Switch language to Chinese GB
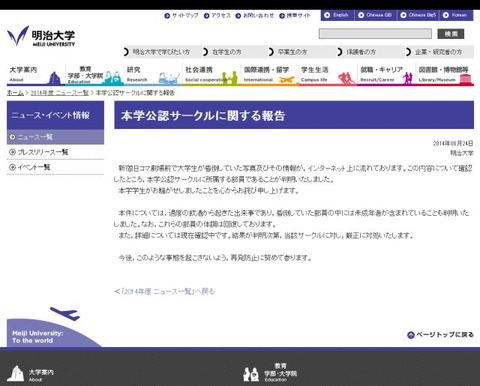This screenshot has width=480, height=386. pos(375,15)
